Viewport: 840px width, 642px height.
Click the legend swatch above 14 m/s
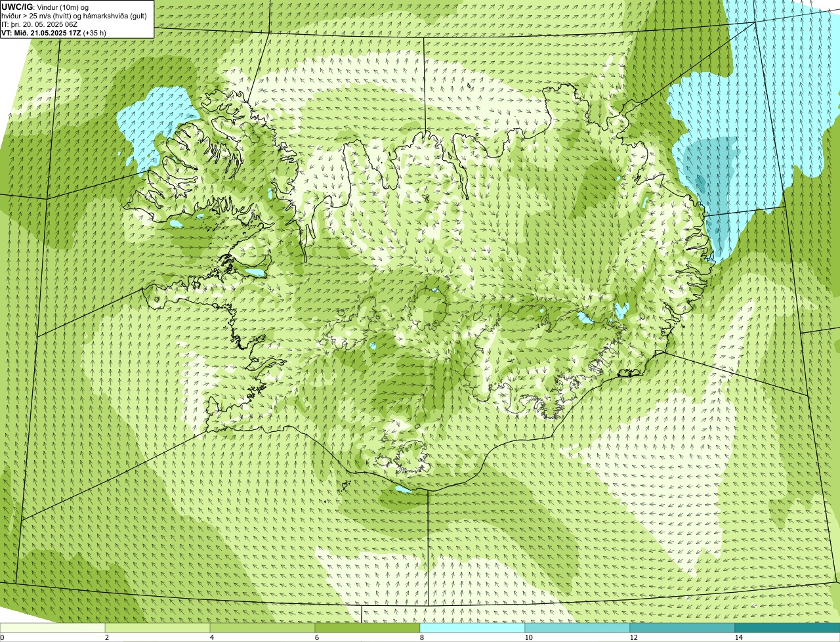[x=787, y=628]
